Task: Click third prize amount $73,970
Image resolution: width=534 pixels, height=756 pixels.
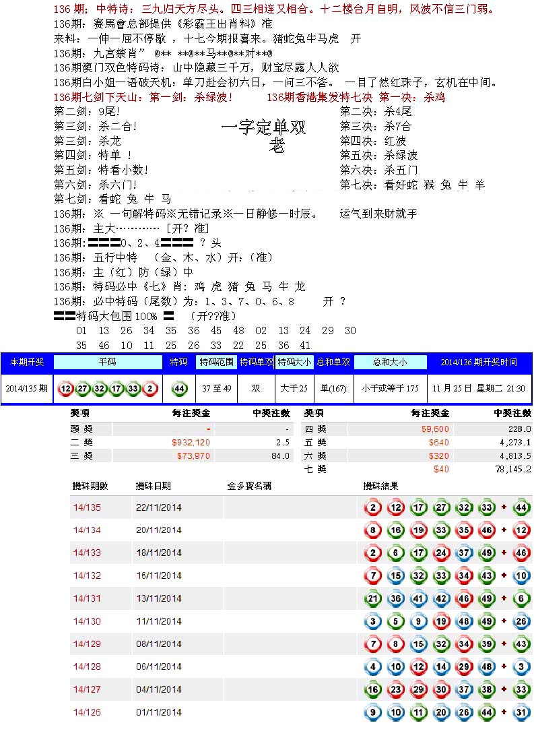Action: [193, 456]
